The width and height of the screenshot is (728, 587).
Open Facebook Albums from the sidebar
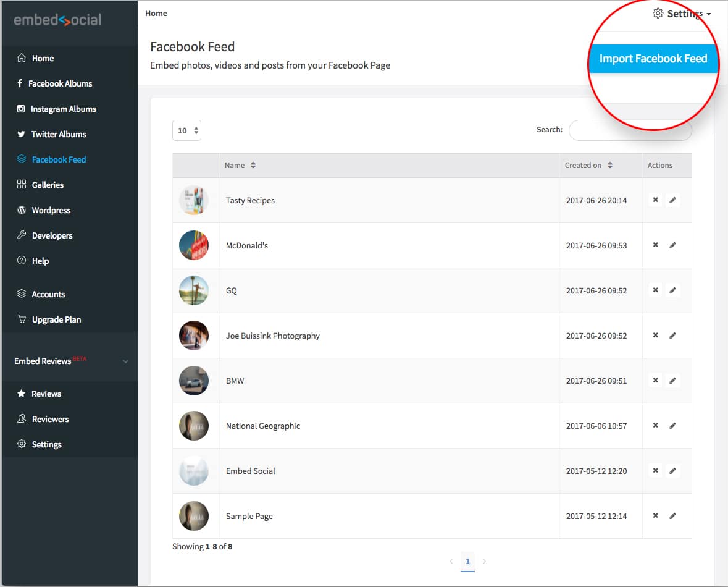[x=63, y=83]
